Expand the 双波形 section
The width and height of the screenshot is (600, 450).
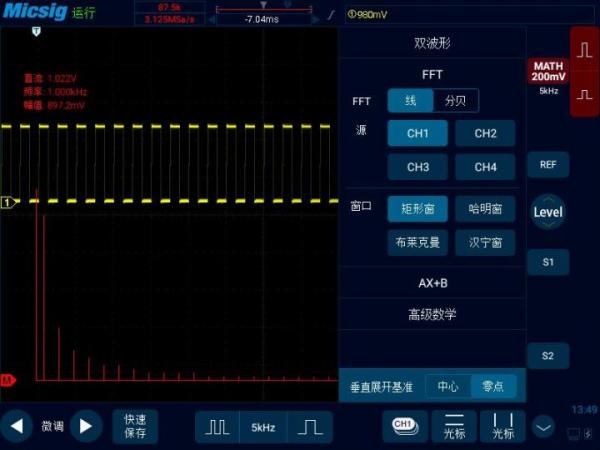point(432,43)
